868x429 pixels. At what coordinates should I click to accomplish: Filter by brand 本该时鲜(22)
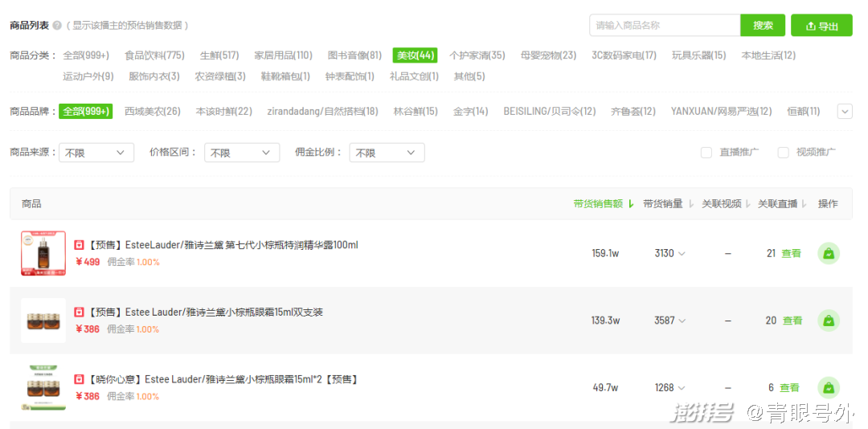(x=223, y=111)
